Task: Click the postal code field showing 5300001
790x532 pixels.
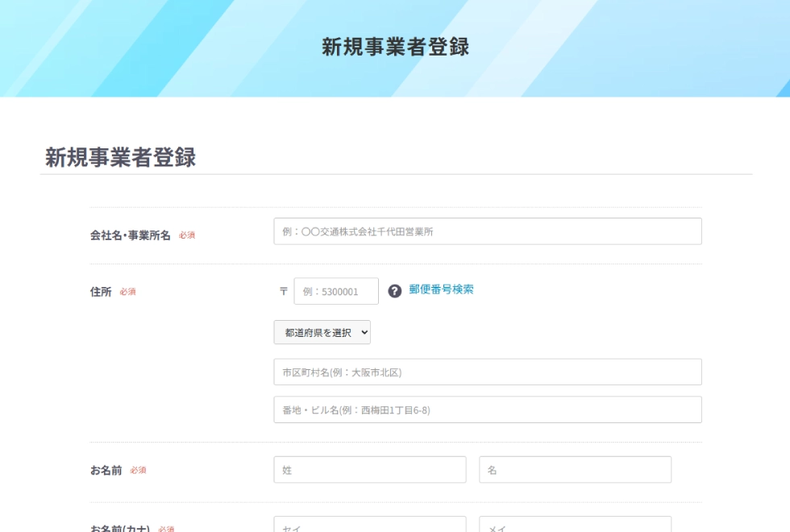Action: 336,292
